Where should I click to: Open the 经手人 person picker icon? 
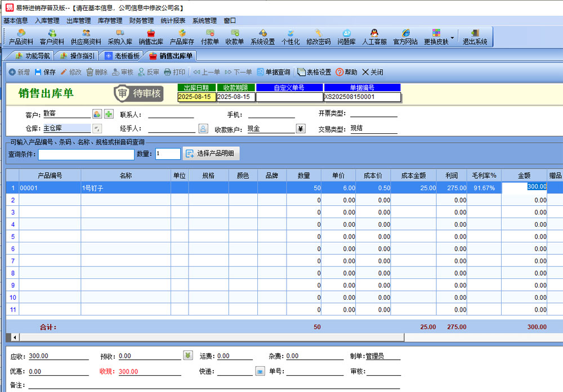203,128
